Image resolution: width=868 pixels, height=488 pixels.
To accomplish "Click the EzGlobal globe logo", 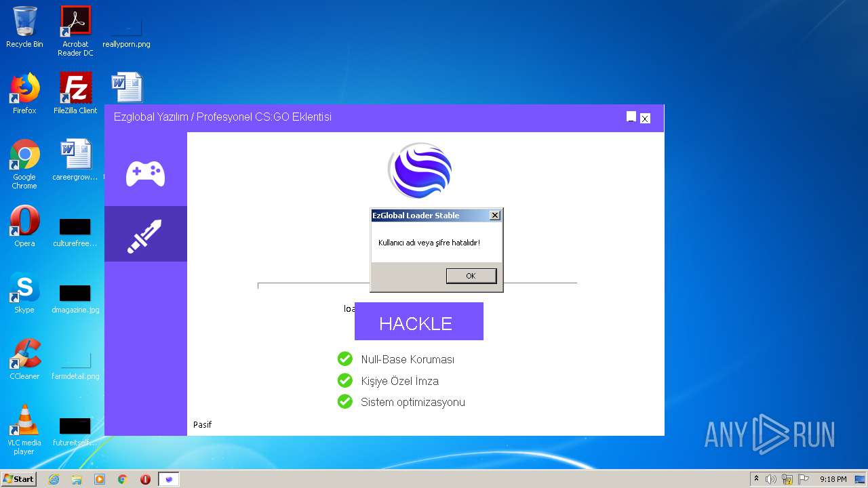I will point(420,171).
